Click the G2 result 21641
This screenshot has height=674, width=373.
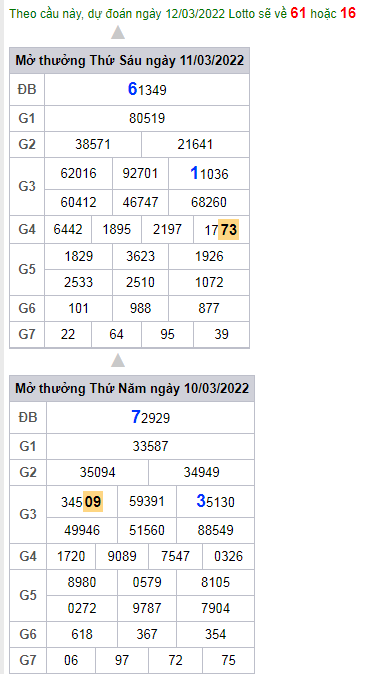click(x=195, y=144)
